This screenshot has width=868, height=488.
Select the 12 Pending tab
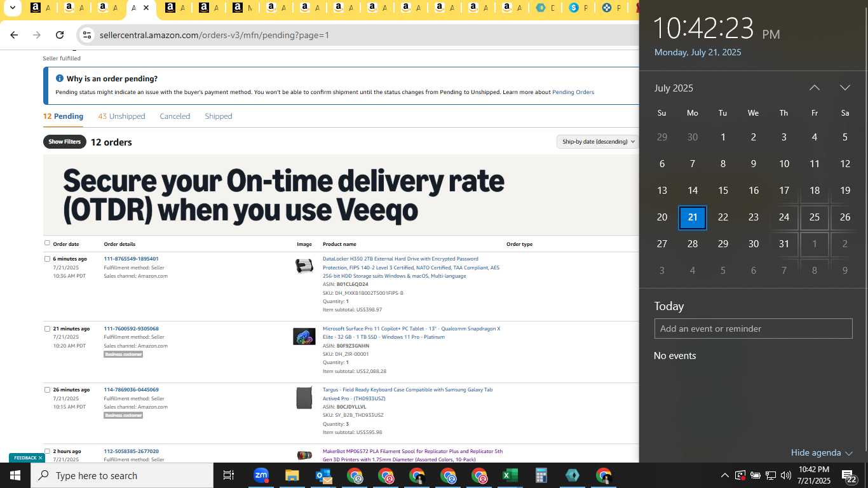click(x=63, y=116)
